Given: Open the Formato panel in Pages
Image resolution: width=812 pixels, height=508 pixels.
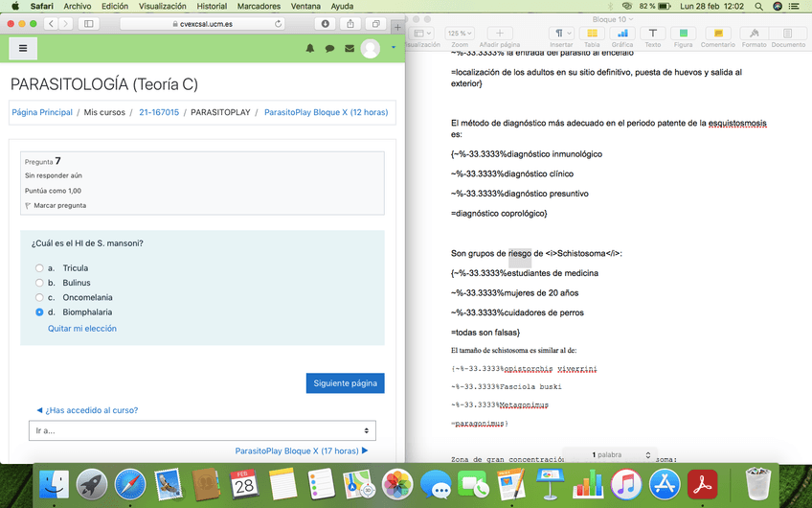Looking at the screenshot, I should (754, 35).
